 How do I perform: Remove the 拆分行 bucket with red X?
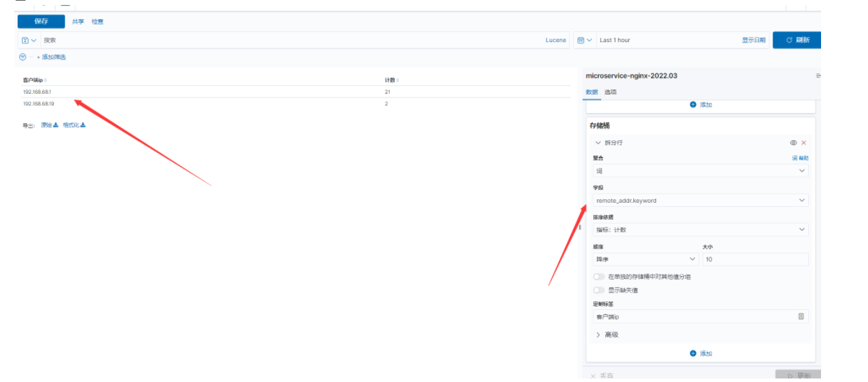(x=804, y=142)
